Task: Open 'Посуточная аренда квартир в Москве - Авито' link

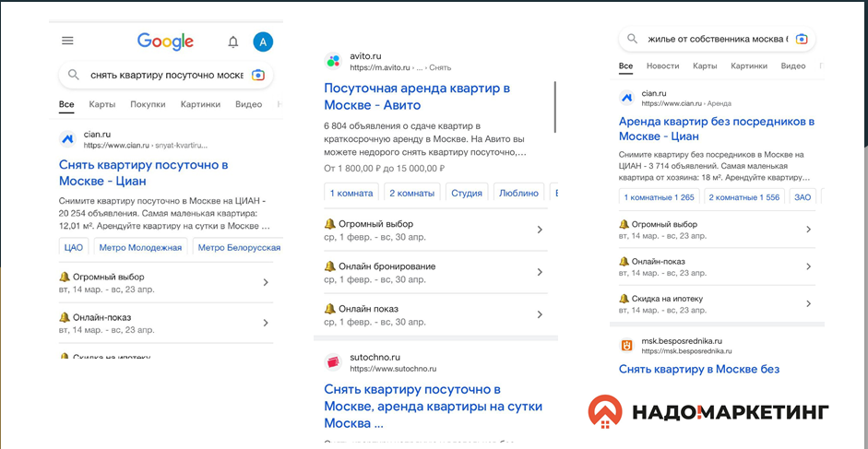Action: tap(417, 96)
